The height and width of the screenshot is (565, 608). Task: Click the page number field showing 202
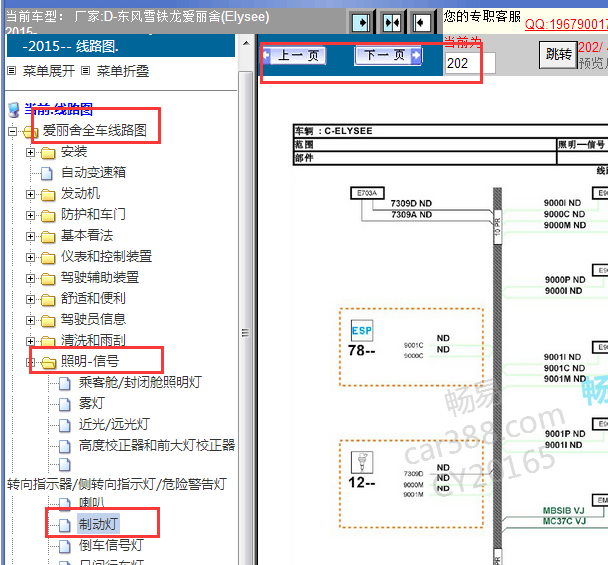(x=470, y=63)
